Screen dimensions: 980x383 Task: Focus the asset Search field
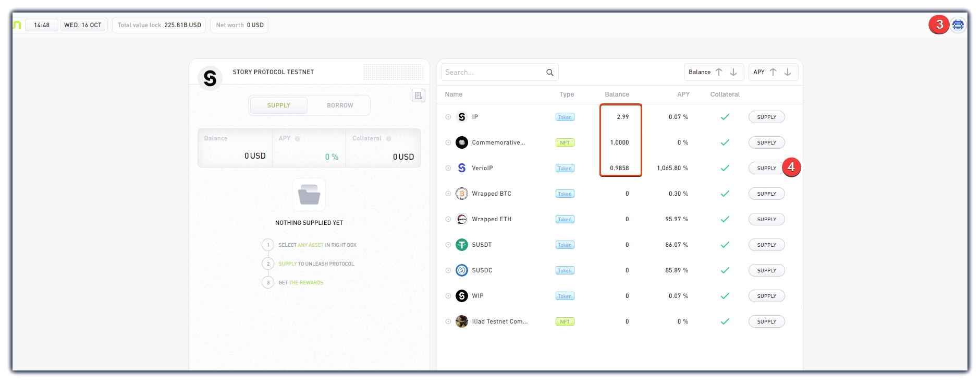tap(493, 73)
